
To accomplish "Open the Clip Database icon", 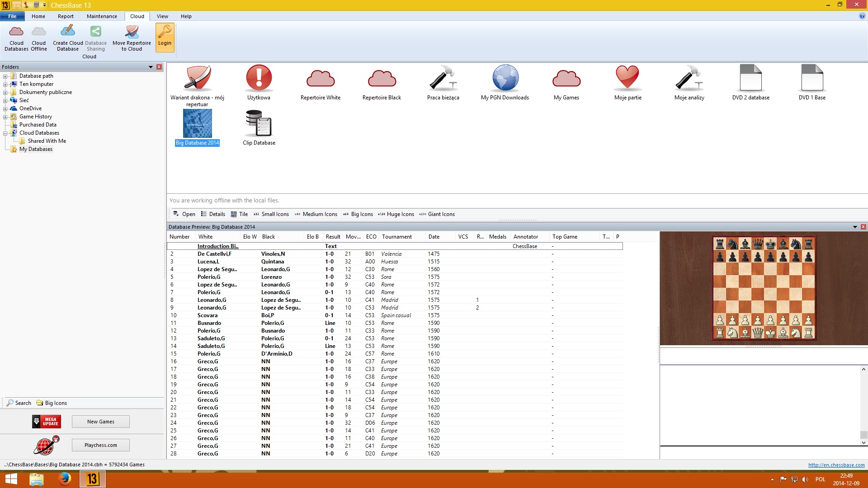I will pos(259,124).
